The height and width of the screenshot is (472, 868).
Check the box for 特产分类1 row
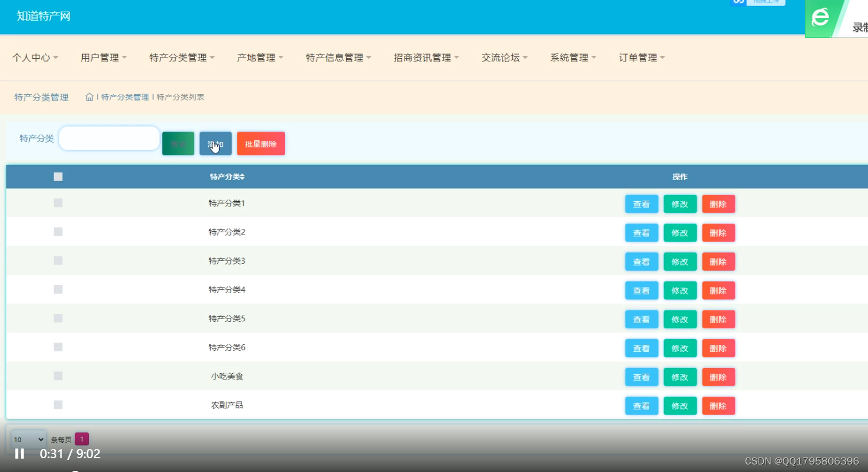[x=58, y=203]
